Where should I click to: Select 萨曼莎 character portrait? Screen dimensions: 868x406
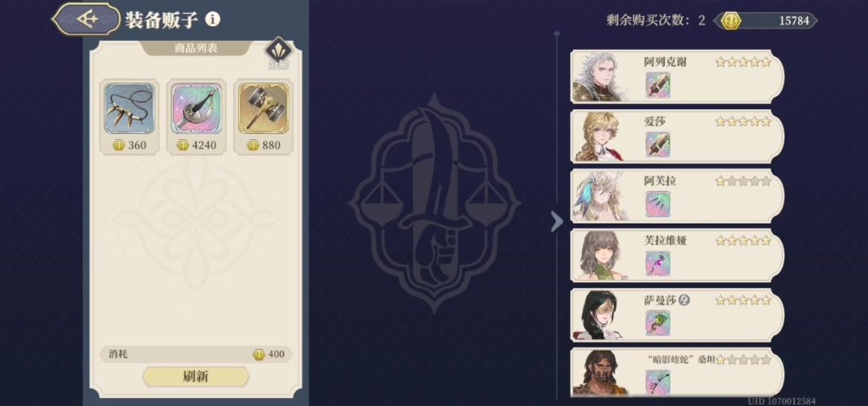(601, 314)
